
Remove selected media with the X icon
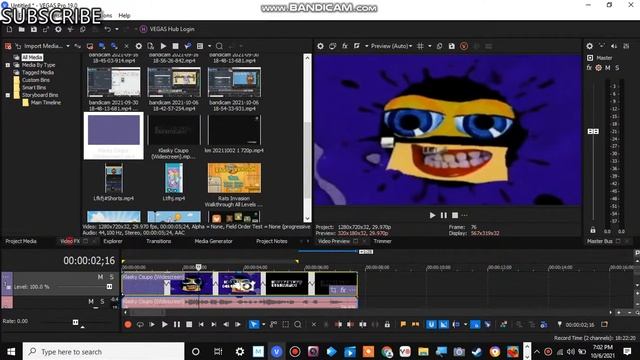[x=127, y=46]
